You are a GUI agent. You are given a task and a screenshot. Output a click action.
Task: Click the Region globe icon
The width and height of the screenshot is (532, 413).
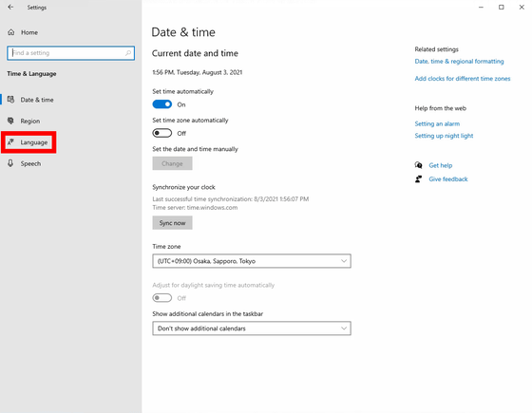coord(10,121)
